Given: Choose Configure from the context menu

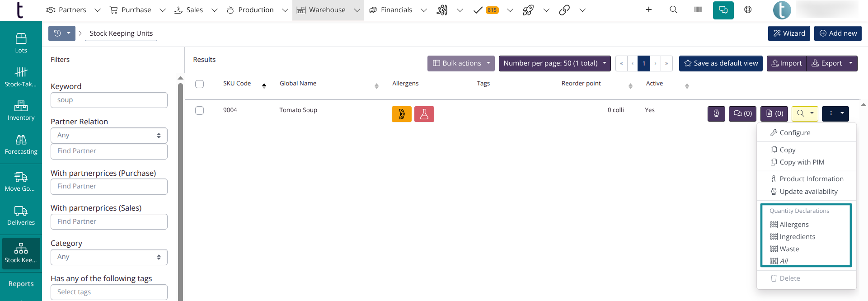Looking at the screenshot, I should point(795,133).
